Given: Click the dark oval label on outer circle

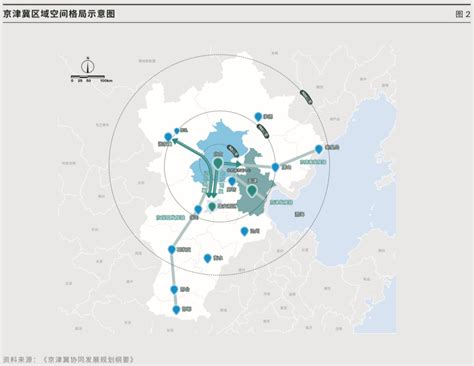Looking at the screenshot, I should [x=306, y=97].
